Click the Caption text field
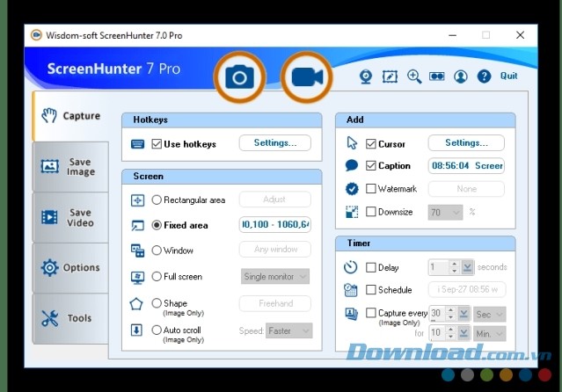This screenshot has height=392, width=562. [x=466, y=165]
